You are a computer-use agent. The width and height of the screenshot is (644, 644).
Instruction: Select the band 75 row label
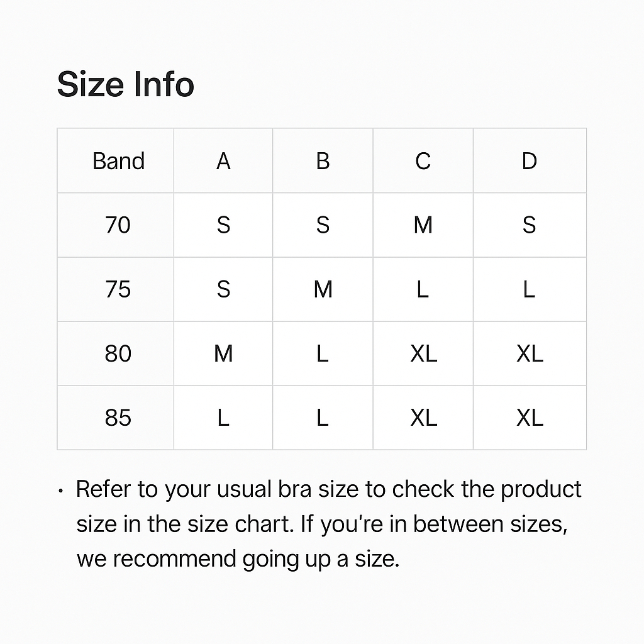(118, 289)
